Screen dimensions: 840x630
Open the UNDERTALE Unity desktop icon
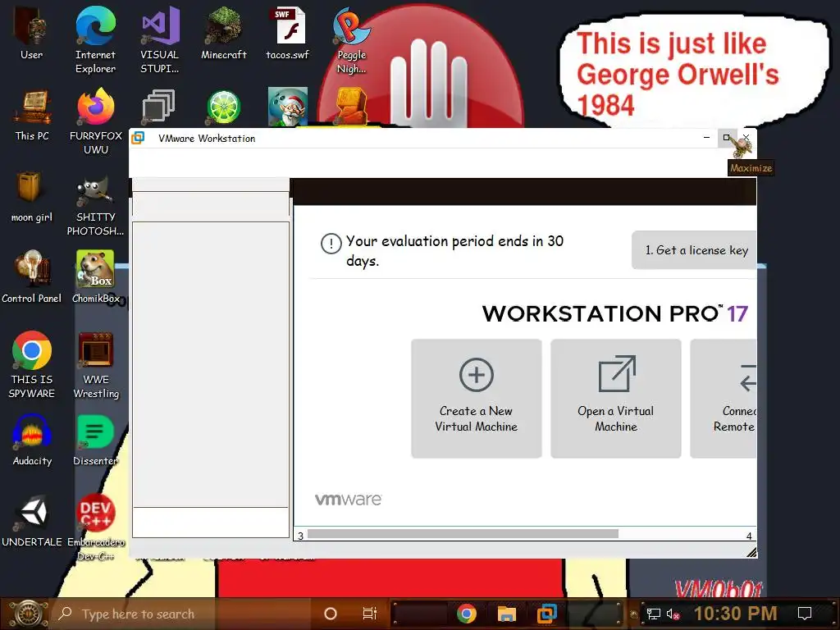(32, 522)
